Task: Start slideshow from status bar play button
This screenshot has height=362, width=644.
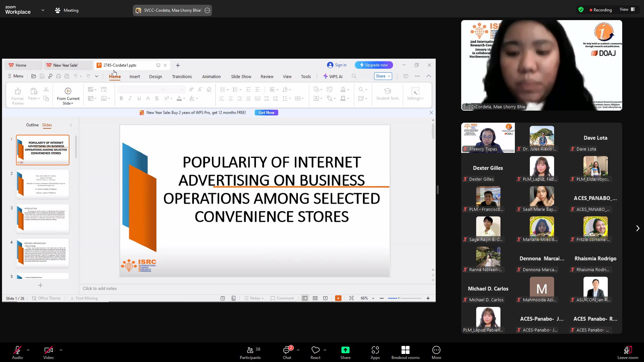Action: 338,298
